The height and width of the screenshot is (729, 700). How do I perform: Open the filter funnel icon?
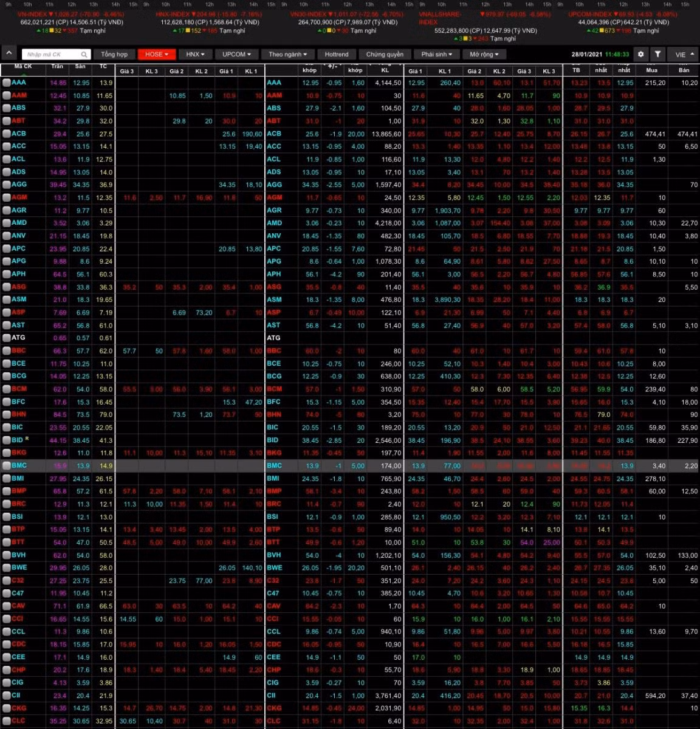(x=658, y=54)
